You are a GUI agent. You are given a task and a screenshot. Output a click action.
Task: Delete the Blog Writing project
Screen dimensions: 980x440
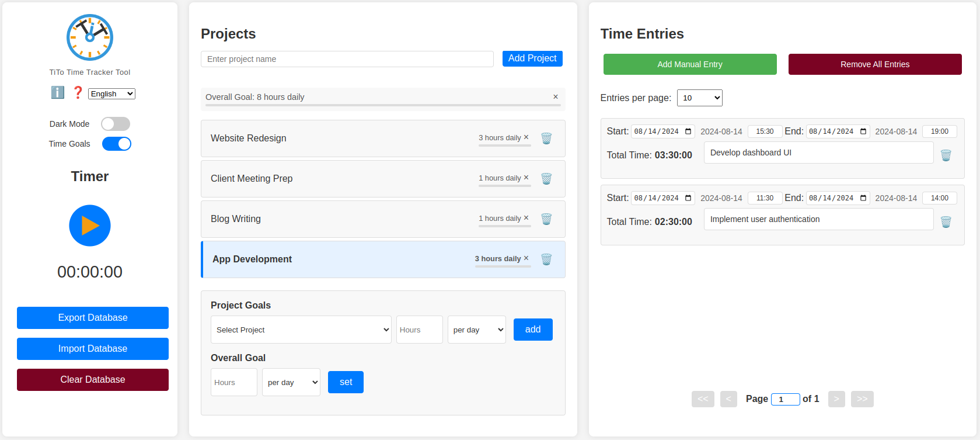(546, 219)
